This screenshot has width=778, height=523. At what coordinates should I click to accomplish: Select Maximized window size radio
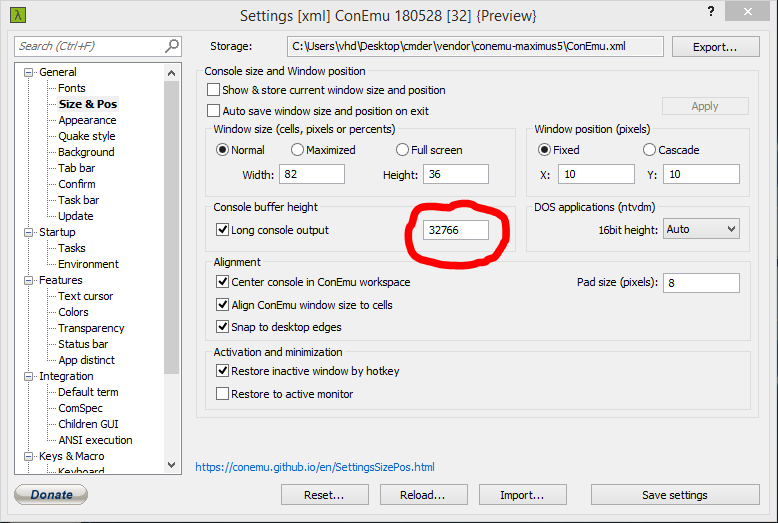coord(297,149)
